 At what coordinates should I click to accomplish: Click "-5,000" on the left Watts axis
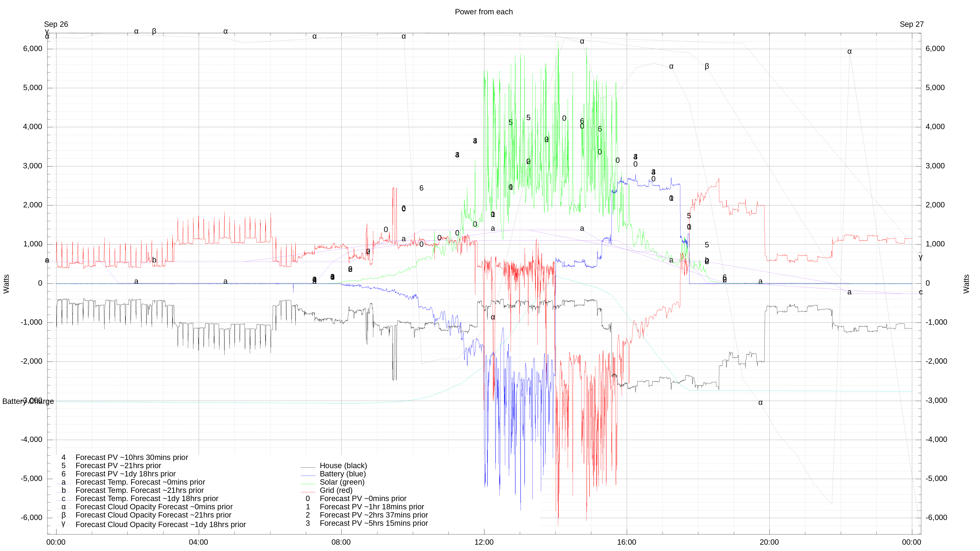click(x=32, y=479)
